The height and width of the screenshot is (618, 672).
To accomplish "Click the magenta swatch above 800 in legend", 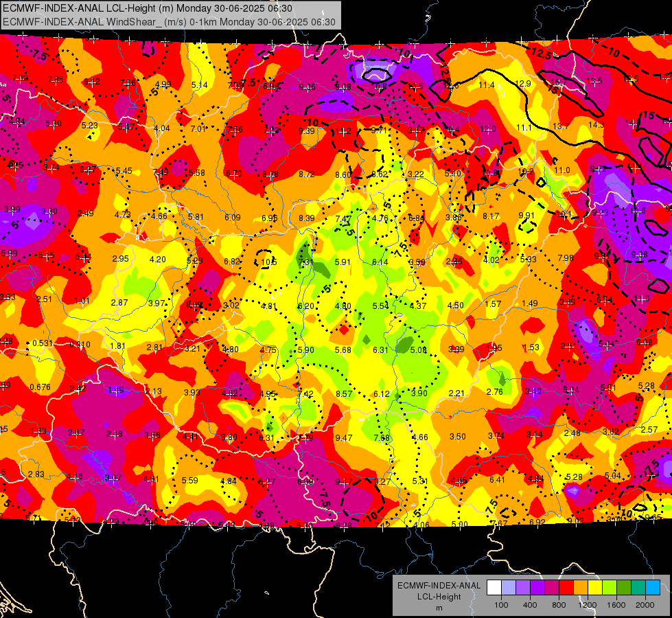I will click(x=552, y=588).
